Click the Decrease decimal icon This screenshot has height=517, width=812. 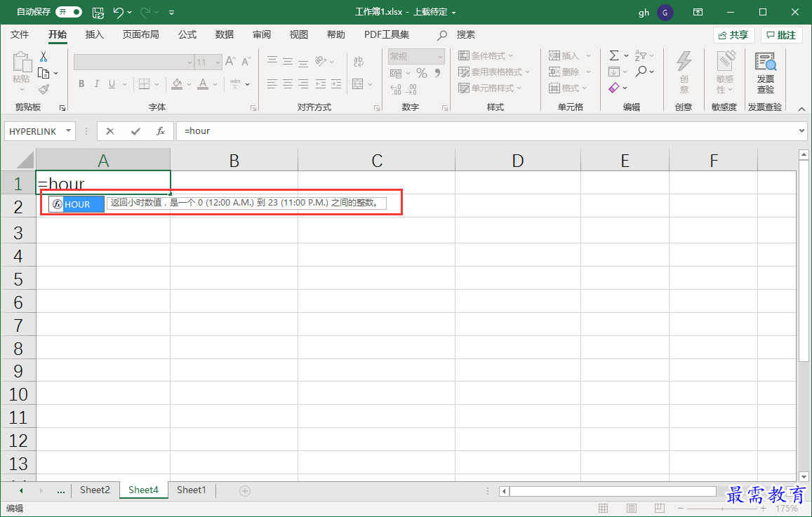[x=411, y=90]
